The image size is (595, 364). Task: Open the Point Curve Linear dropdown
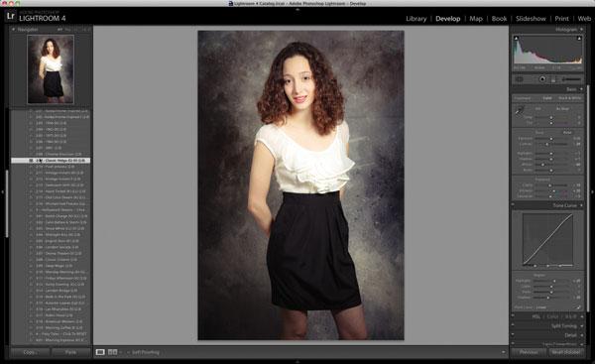(x=541, y=307)
